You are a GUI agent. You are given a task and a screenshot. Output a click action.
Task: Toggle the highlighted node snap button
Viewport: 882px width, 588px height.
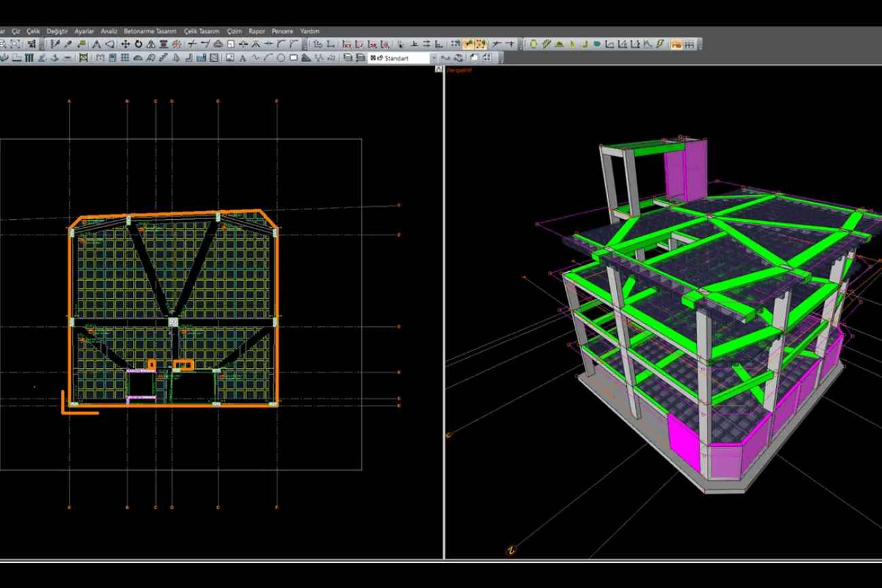481,44
